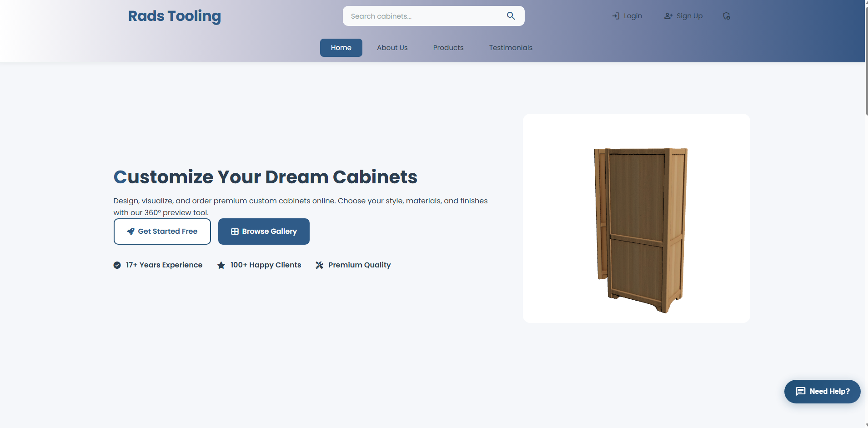
Task: Open the admin shield icon
Action: pos(727,16)
